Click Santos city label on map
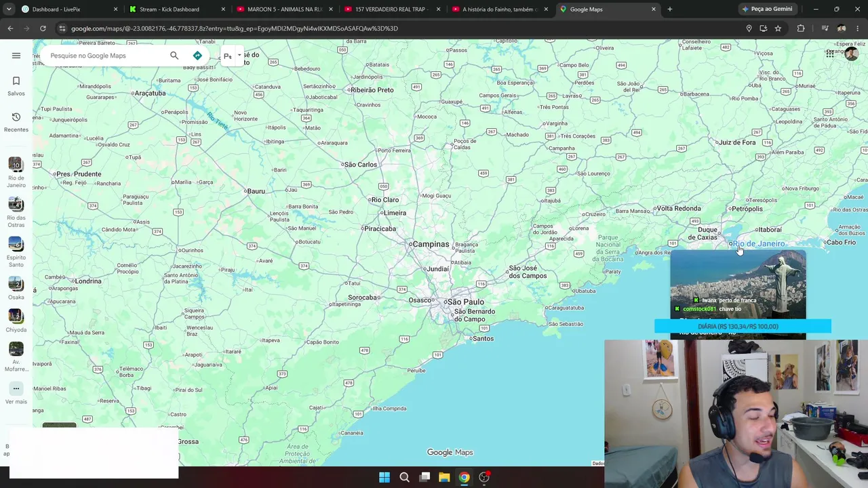 (483, 339)
